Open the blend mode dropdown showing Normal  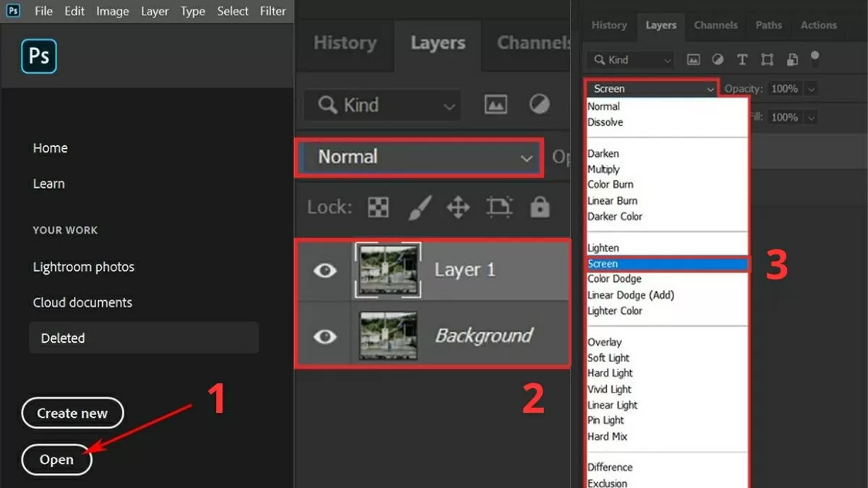420,157
